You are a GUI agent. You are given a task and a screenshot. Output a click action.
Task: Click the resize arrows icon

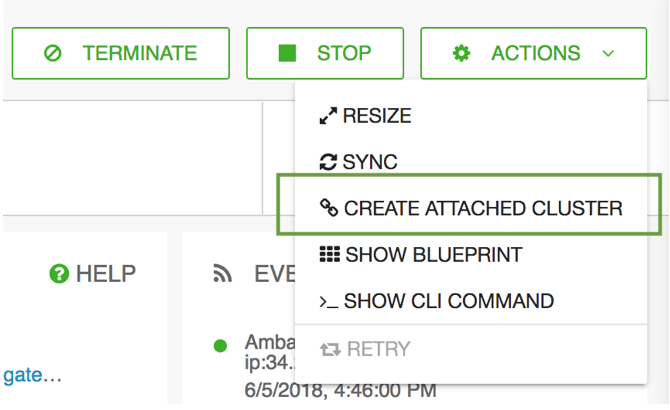click(x=328, y=116)
